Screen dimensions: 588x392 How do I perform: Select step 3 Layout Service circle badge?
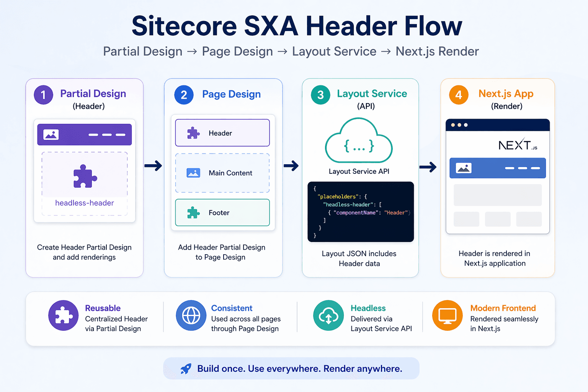pyautogui.click(x=320, y=95)
